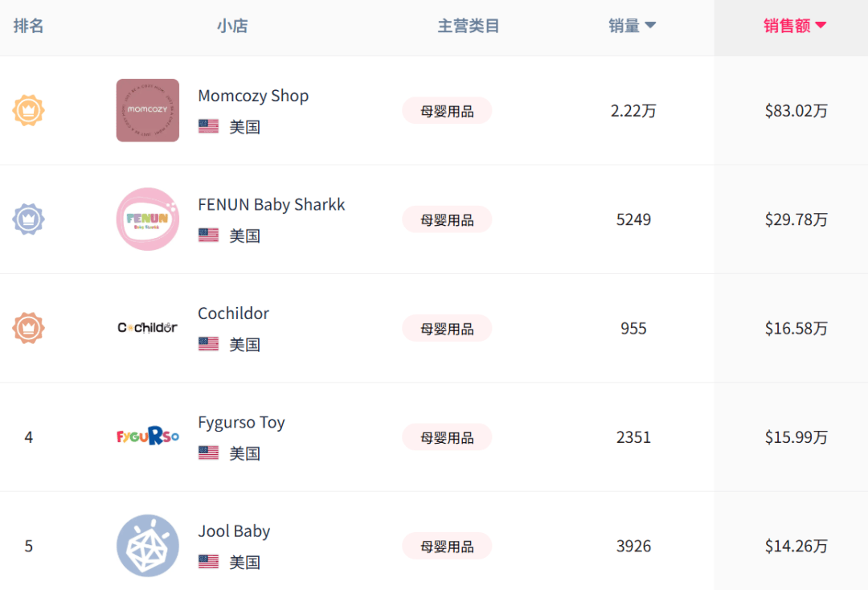Sort by 销售额 using its red arrow
This screenshot has width=868, height=590.
821,25
